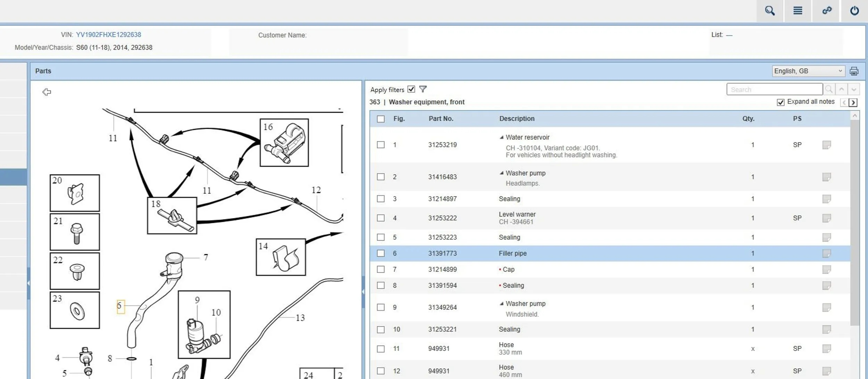868x379 pixels.
Task: Click the parts list vertical scrollbar
Action: pos(854,222)
